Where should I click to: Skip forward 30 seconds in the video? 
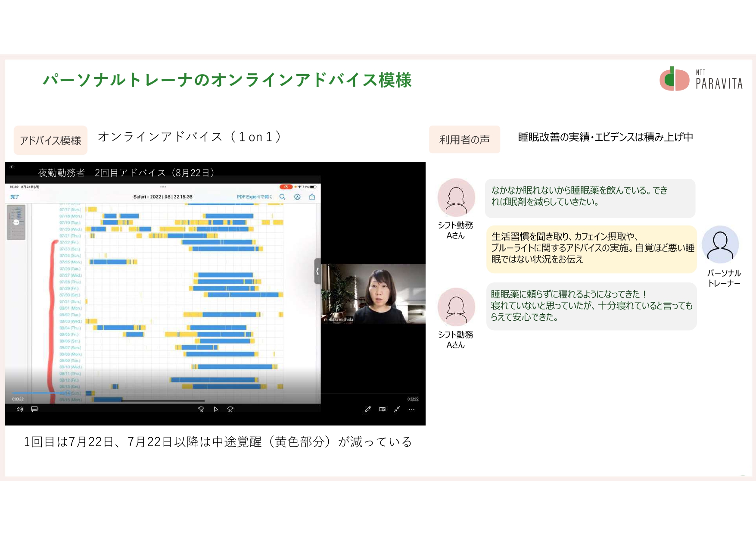point(230,409)
